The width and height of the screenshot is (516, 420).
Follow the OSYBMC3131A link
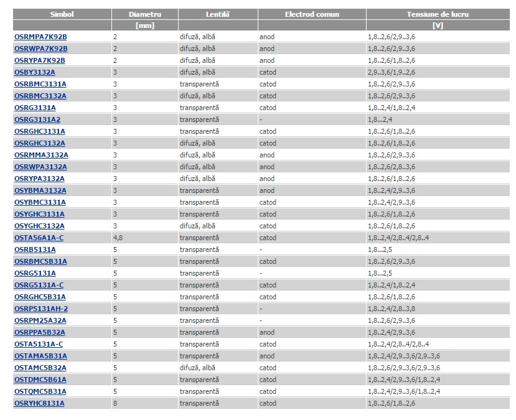point(40,203)
